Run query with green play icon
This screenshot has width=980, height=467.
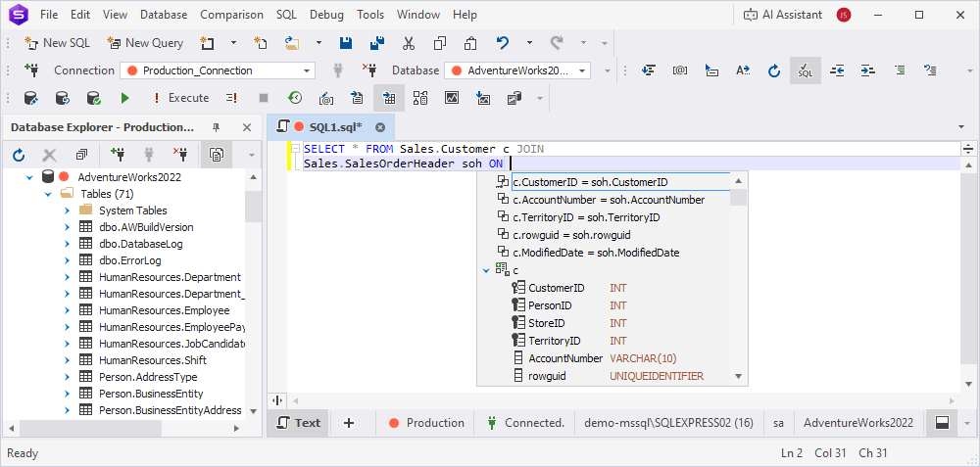point(124,98)
